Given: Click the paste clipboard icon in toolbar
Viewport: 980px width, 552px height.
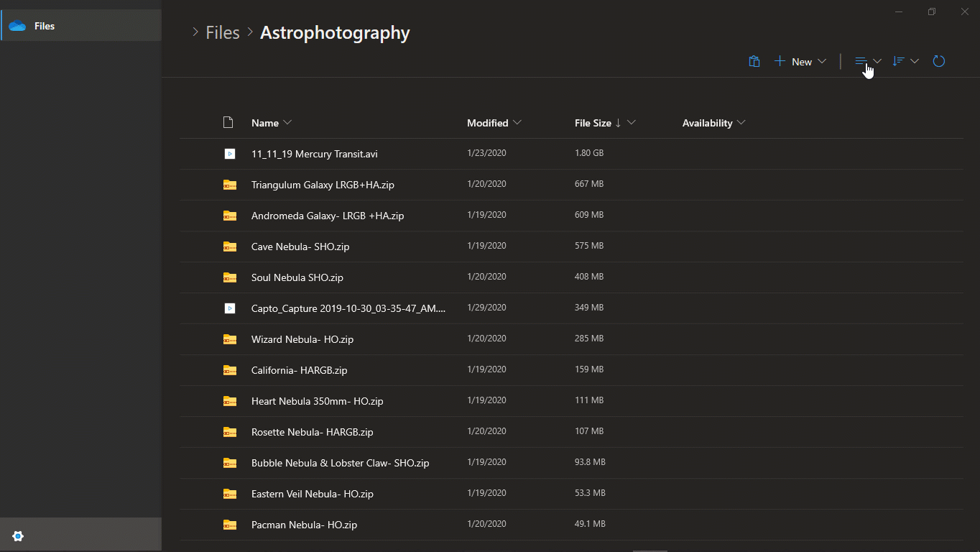Looking at the screenshot, I should pos(754,62).
